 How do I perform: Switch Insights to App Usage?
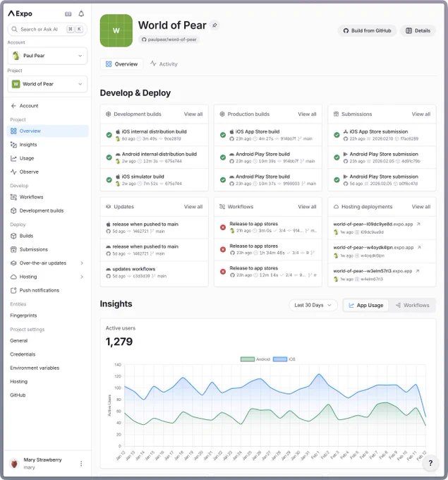[366, 305]
